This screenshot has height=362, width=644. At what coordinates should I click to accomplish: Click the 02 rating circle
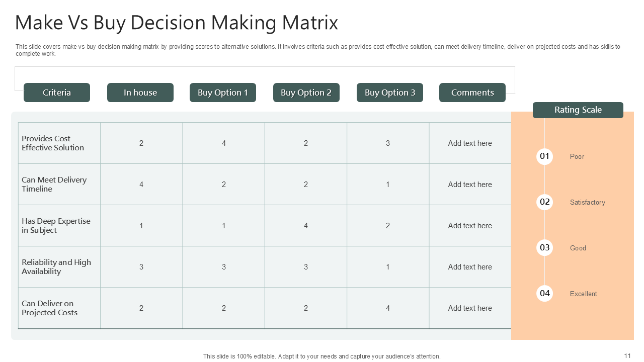point(544,202)
